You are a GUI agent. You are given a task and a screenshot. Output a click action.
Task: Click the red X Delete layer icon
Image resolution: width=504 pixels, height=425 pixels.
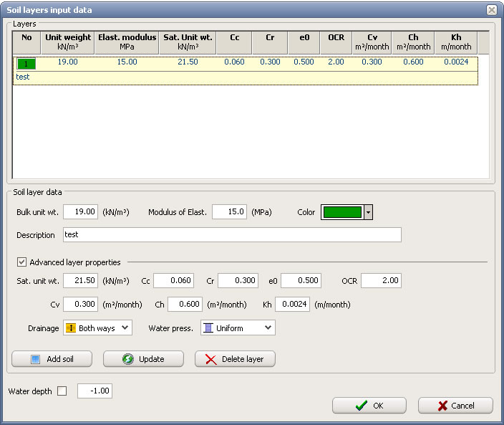pyautogui.click(x=211, y=359)
